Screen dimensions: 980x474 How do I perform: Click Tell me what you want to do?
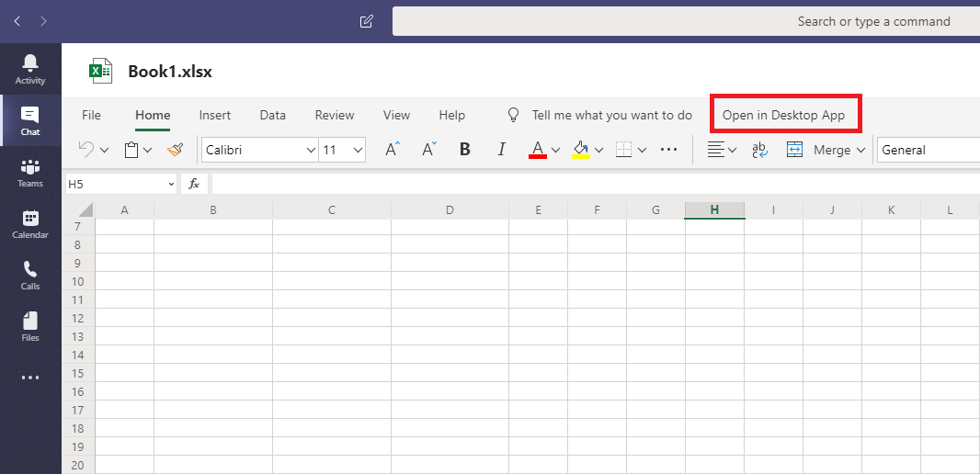tap(612, 115)
